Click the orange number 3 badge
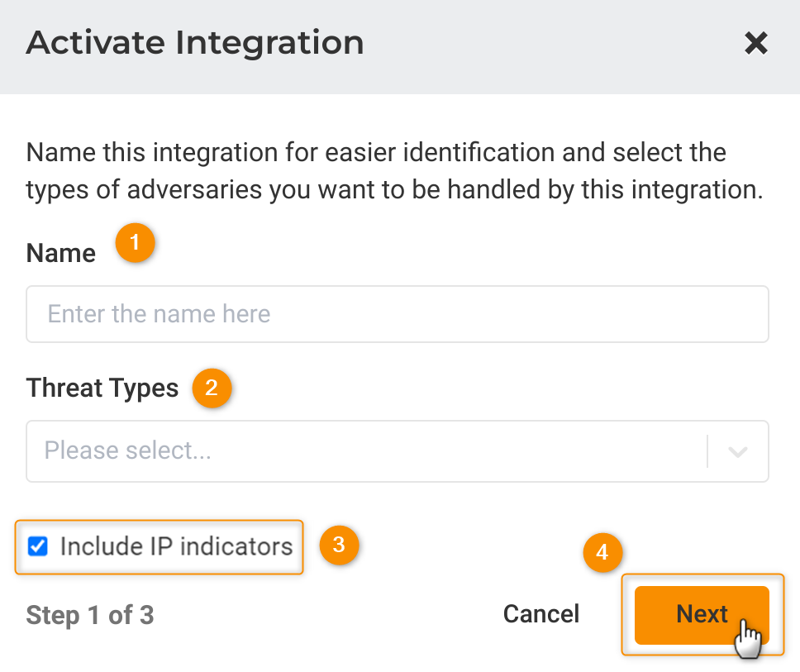Image resolution: width=800 pixels, height=672 pixels. pos(338,545)
